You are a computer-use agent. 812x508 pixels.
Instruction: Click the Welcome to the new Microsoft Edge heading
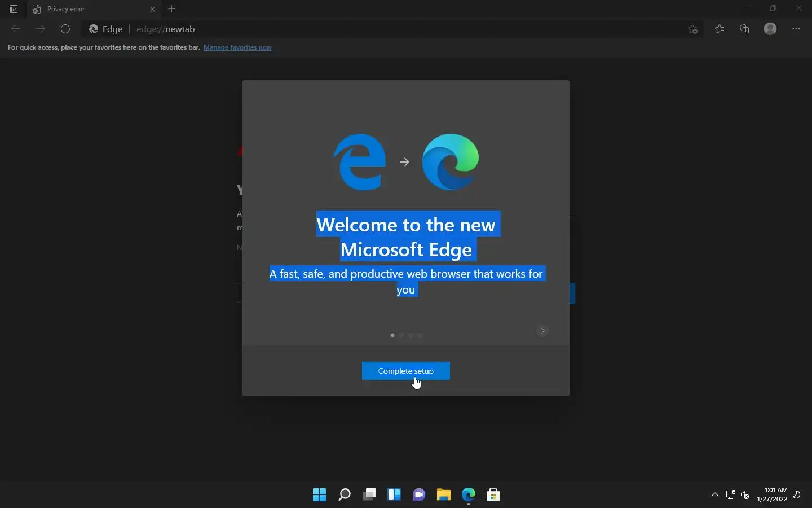click(406, 237)
